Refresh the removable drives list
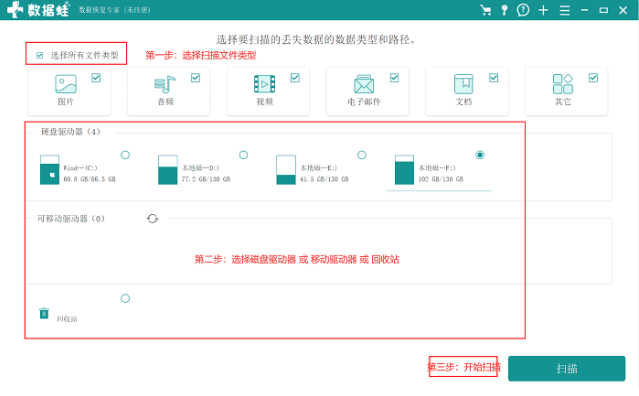 152,219
